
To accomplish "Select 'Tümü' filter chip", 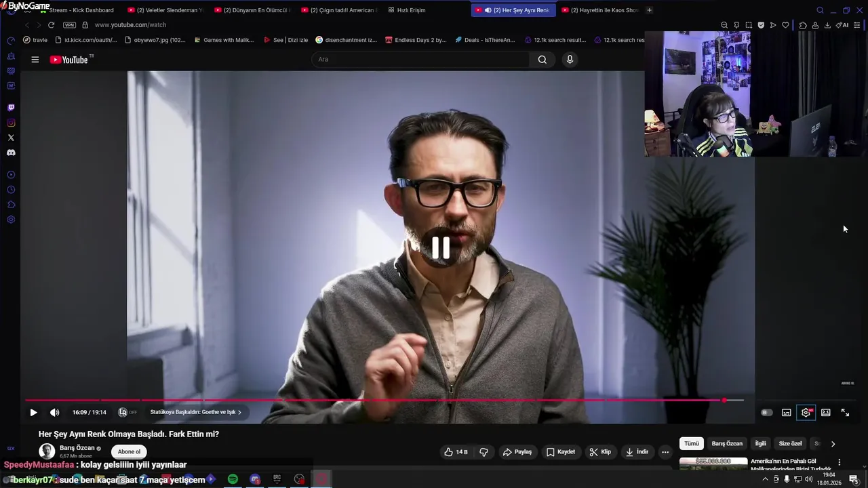I will click(x=691, y=444).
